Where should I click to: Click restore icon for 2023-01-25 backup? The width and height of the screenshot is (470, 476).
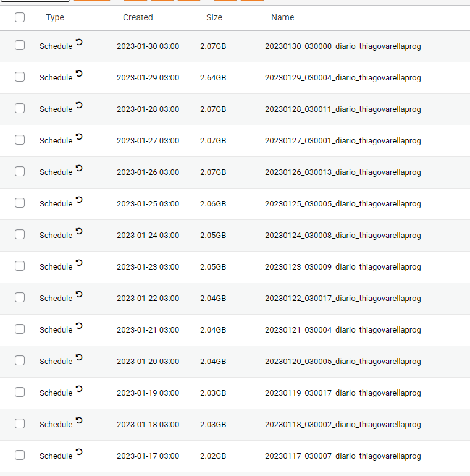tap(79, 200)
